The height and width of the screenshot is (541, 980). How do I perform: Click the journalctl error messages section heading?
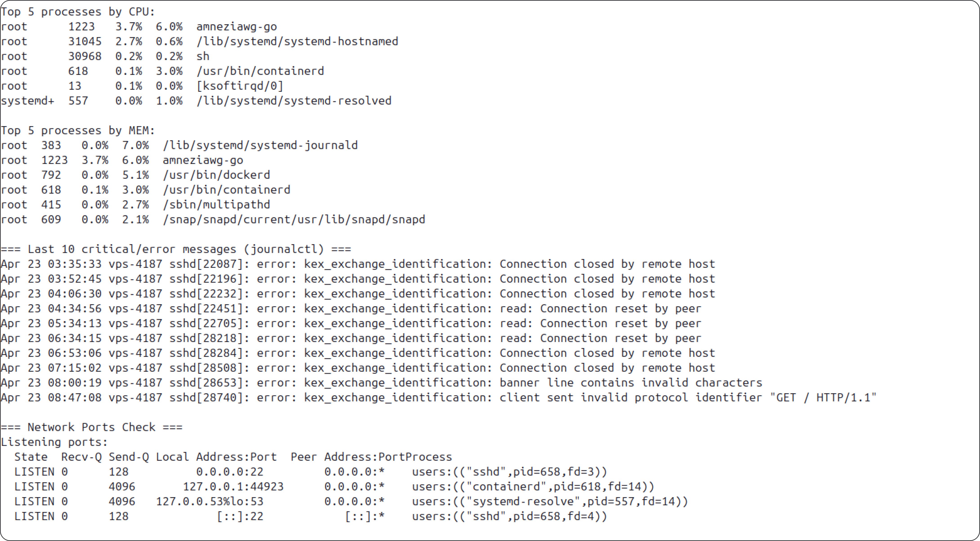(x=176, y=249)
